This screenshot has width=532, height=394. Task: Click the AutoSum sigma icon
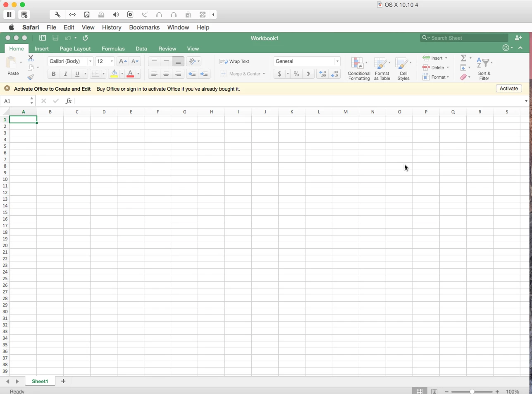[x=463, y=58]
